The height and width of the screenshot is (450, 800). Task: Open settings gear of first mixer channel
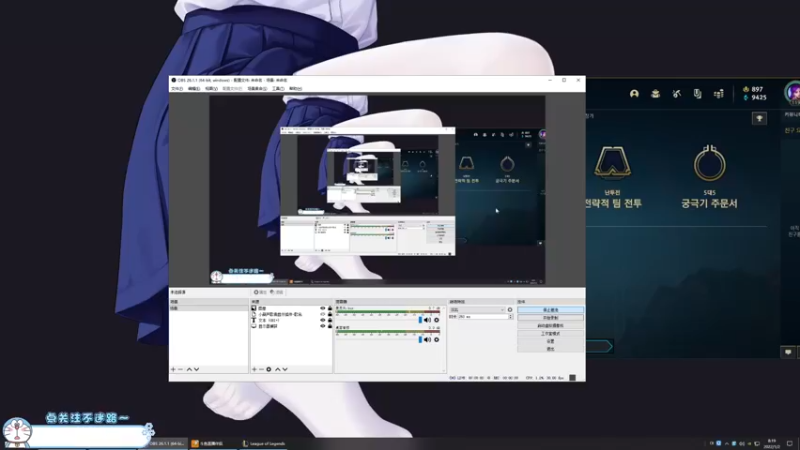click(x=436, y=320)
